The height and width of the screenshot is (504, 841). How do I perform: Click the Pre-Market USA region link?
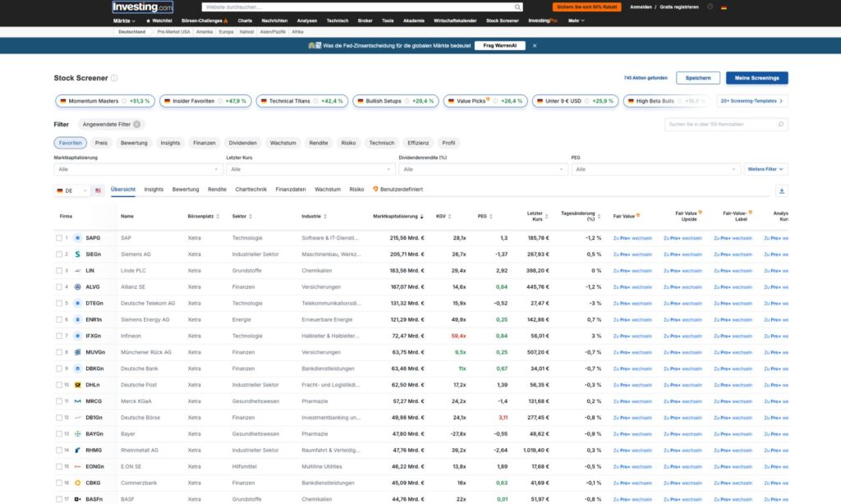pos(173,32)
